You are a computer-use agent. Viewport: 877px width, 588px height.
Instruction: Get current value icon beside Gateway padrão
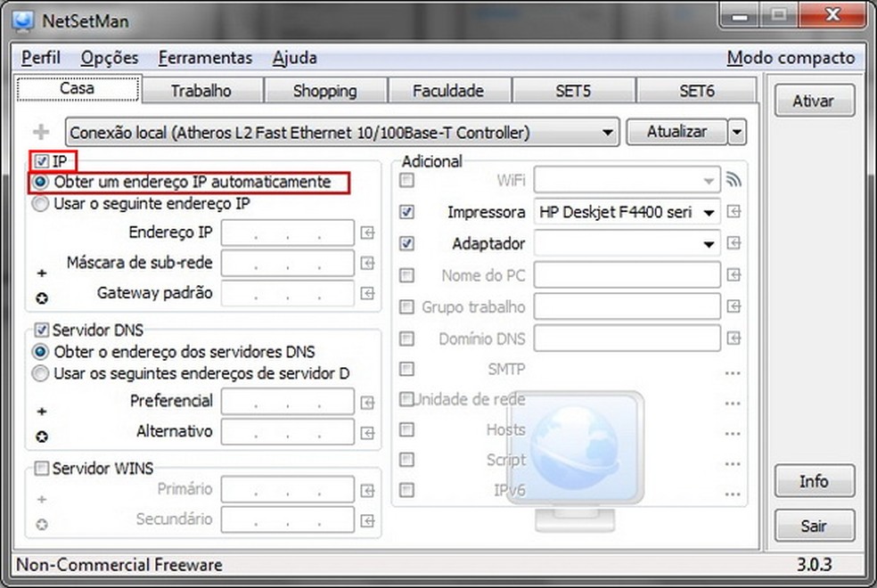pos(367,293)
